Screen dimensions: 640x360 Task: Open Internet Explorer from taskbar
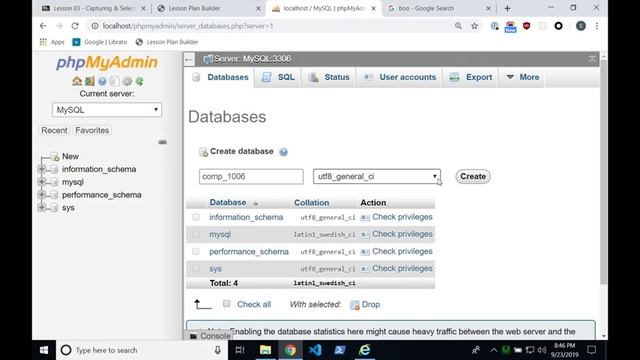pyautogui.click(x=364, y=350)
